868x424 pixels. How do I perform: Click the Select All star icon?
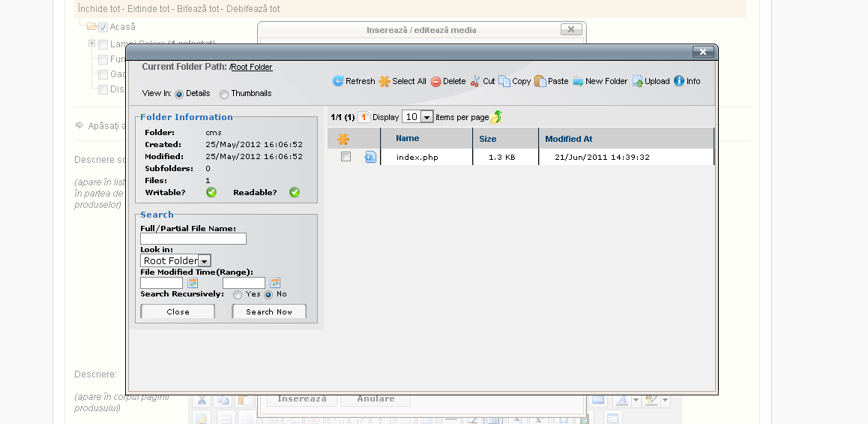coord(385,81)
